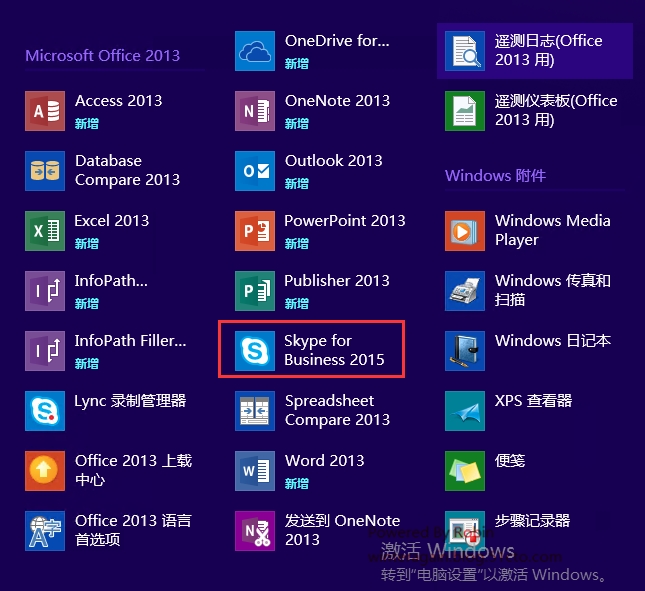Click the OneNote 2013 label text
The image size is (645, 591).
click(337, 101)
